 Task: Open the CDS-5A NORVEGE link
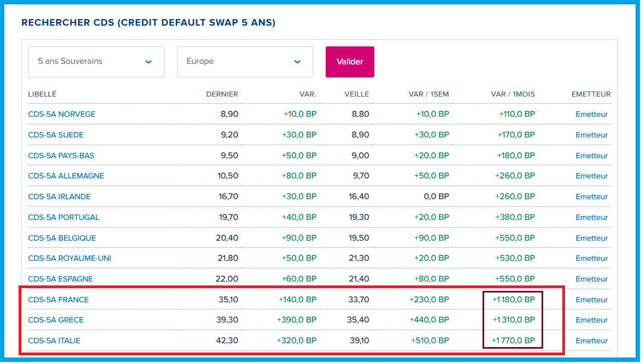click(x=62, y=115)
